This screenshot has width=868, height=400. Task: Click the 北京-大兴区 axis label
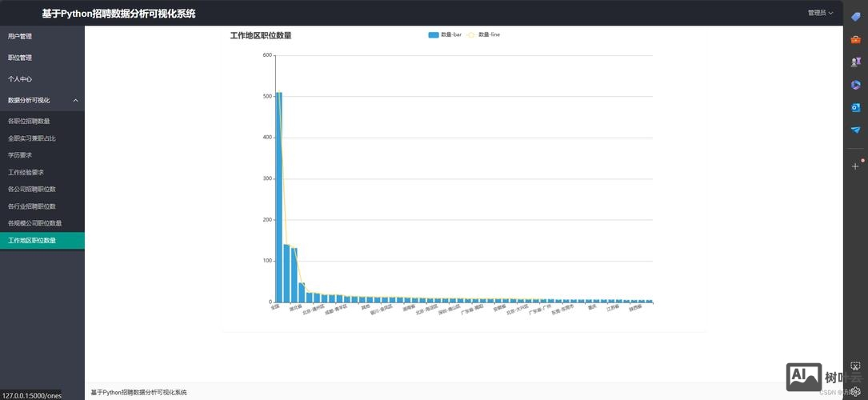point(517,310)
